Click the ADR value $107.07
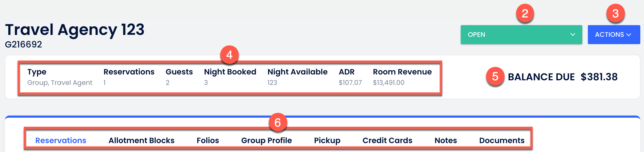 [x=350, y=83]
